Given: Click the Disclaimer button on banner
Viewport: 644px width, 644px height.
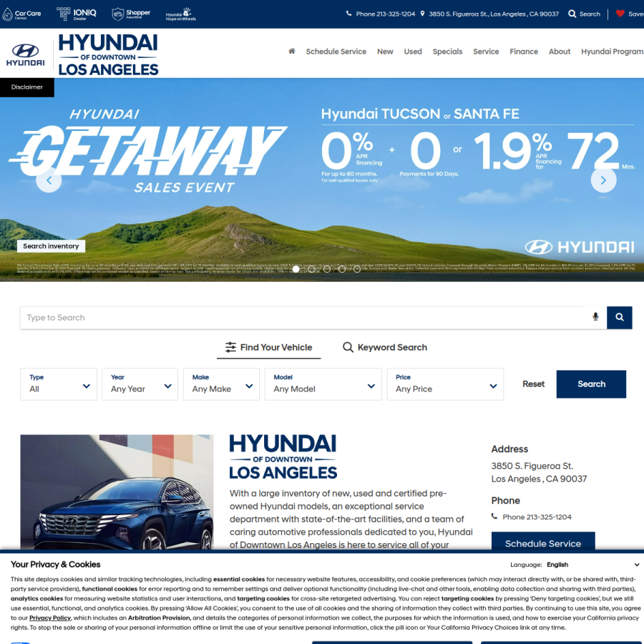Looking at the screenshot, I should tap(27, 87).
